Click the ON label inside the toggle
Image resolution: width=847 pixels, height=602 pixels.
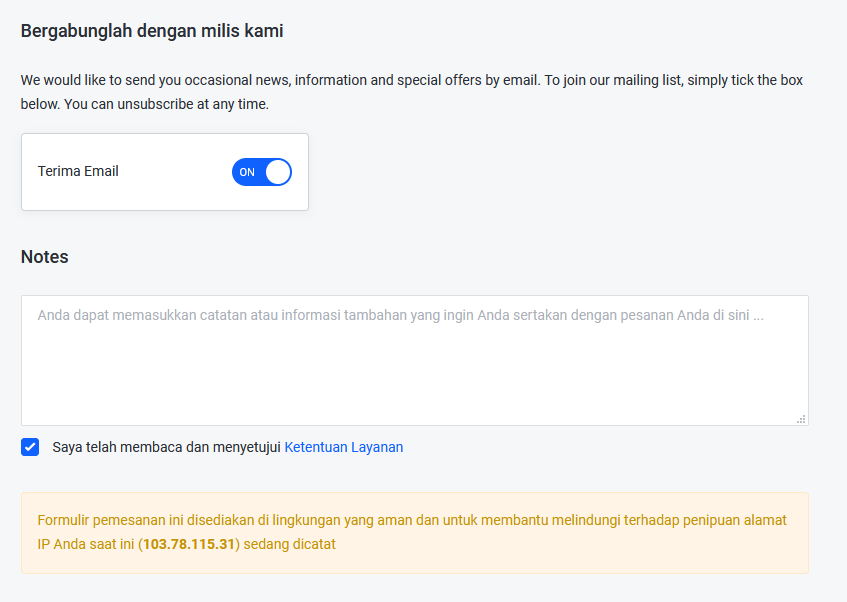point(247,172)
